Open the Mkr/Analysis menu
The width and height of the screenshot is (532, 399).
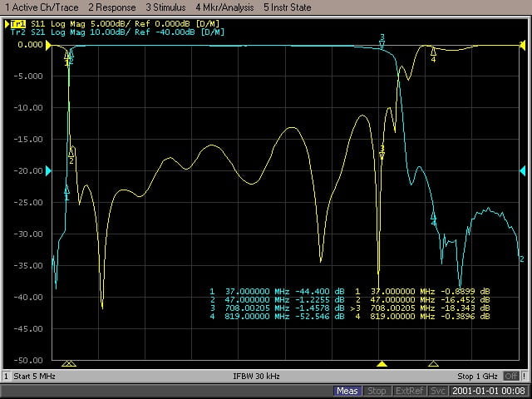point(226,7)
